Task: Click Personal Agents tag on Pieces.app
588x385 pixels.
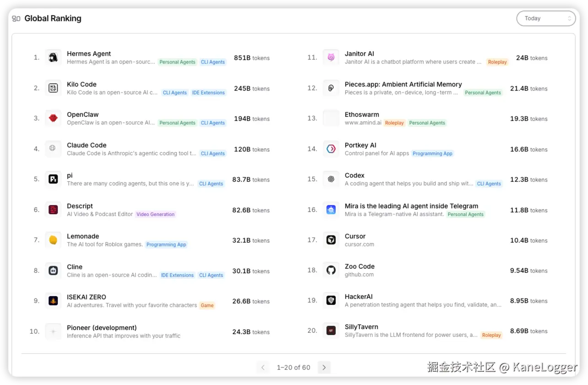Action: click(x=483, y=92)
